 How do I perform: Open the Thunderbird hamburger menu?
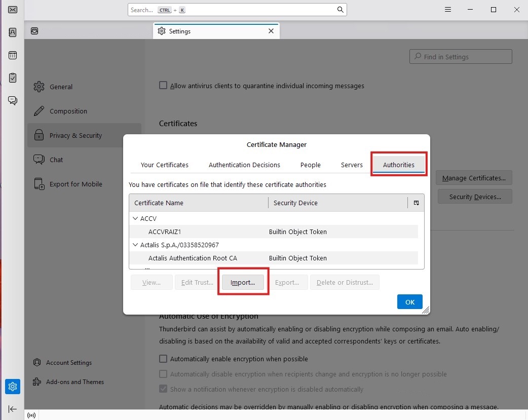(447, 10)
